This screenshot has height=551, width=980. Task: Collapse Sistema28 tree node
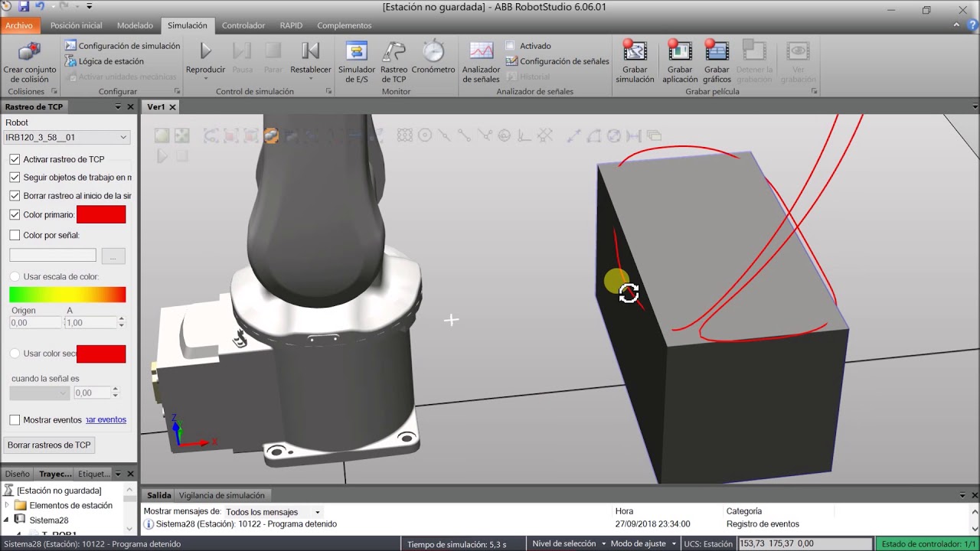[7, 520]
